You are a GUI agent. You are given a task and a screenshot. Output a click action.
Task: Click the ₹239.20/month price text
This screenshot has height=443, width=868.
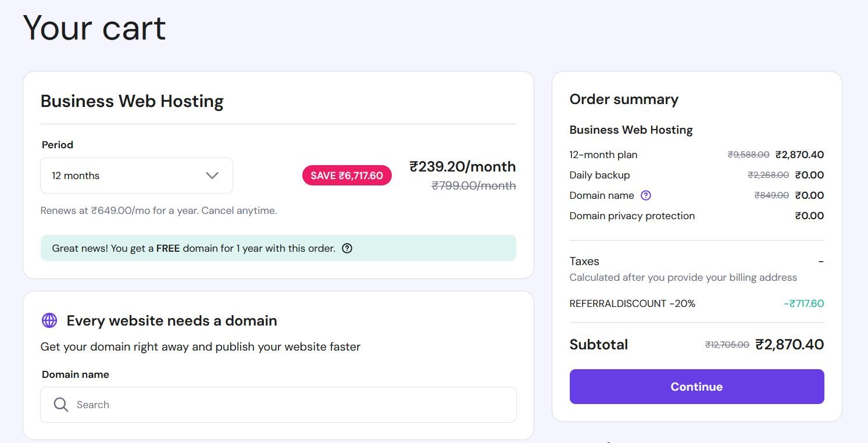(462, 167)
